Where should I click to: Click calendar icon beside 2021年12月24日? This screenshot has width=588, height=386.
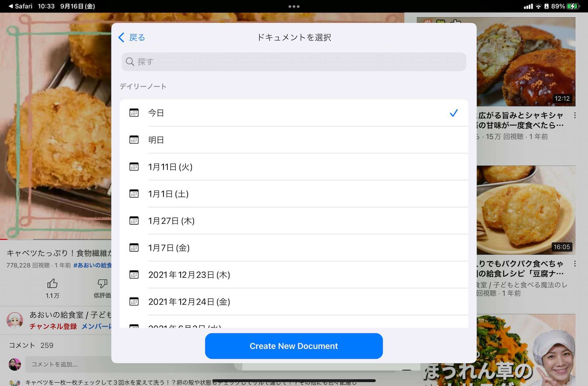[x=134, y=301]
